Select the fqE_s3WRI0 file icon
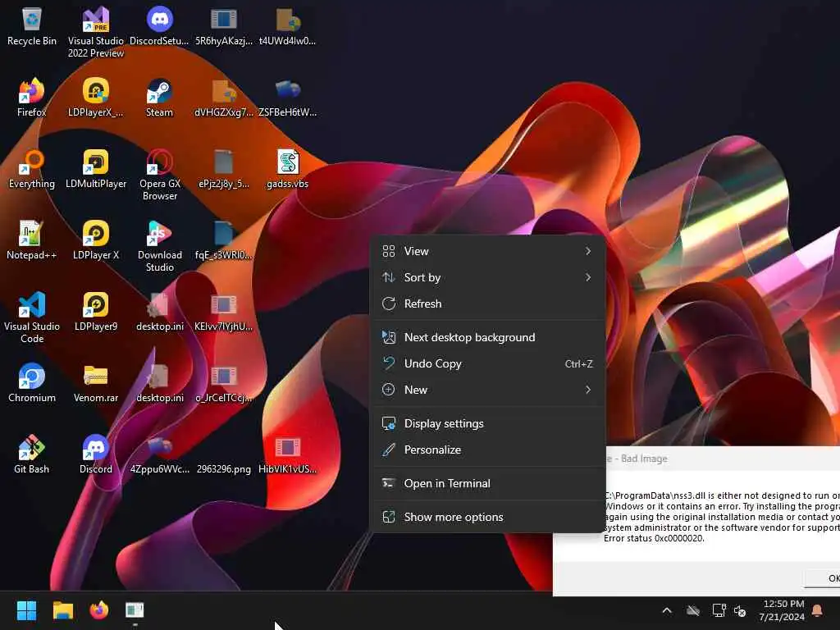 click(224, 240)
